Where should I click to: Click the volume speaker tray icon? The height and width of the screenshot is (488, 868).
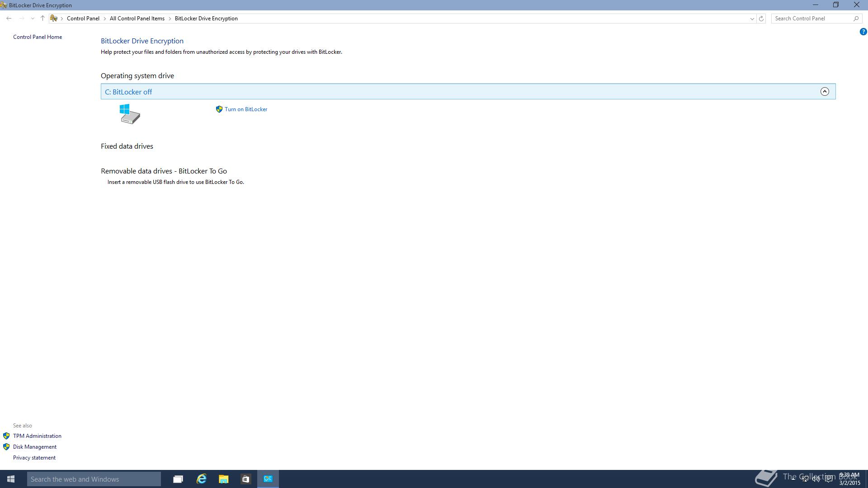pyautogui.click(x=816, y=479)
